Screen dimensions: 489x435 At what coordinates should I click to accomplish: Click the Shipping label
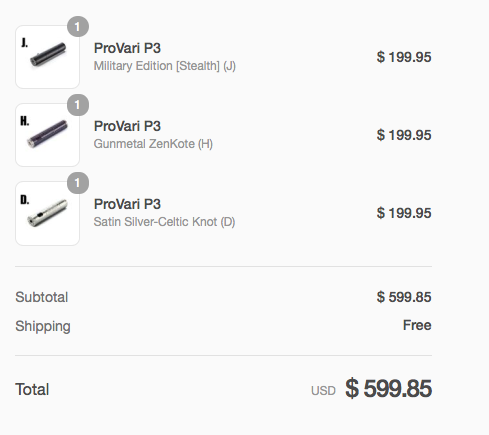(43, 326)
